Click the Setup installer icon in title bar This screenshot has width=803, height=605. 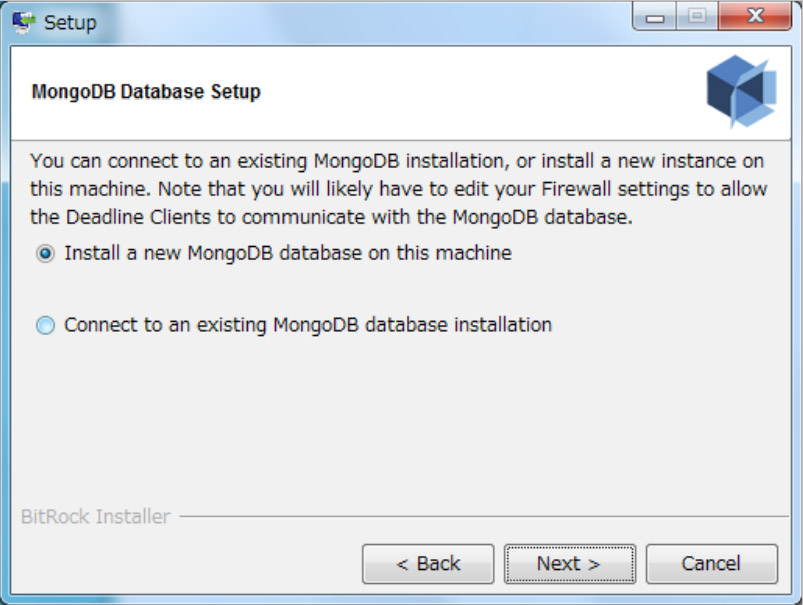click(22, 21)
